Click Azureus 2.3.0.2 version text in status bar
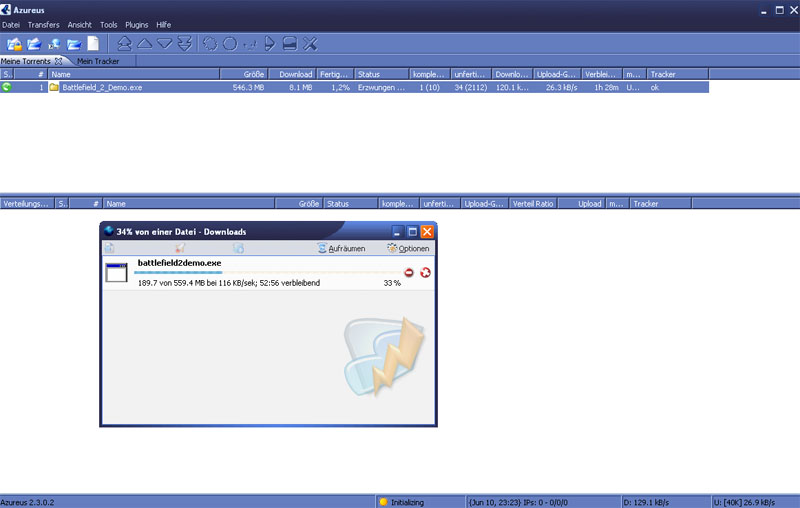The height and width of the screenshot is (508, 800). point(28,502)
